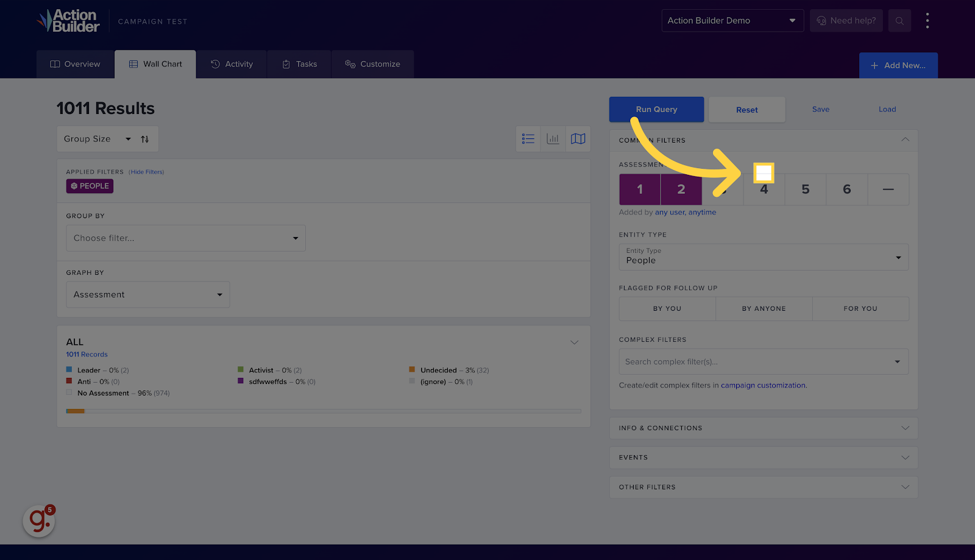Screen dimensions: 975x560
Task: Open the global search magnifier
Action: pos(899,20)
